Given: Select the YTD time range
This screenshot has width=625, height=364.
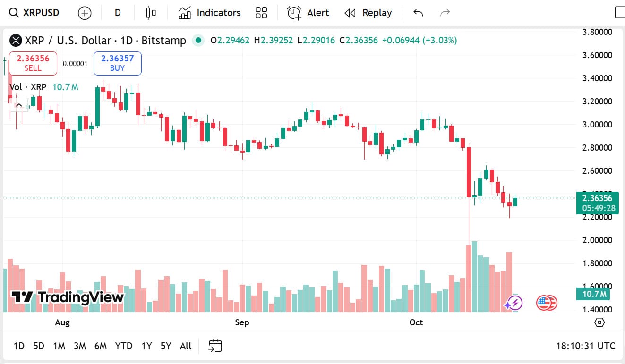Looking at the screenshot, I should [124, 346].
